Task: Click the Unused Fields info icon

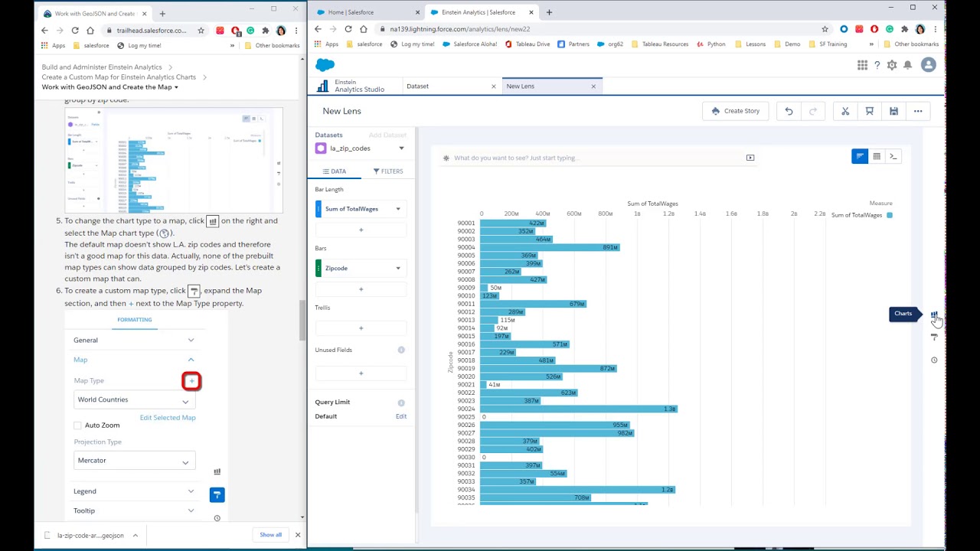Action: [x=401, y=350]
